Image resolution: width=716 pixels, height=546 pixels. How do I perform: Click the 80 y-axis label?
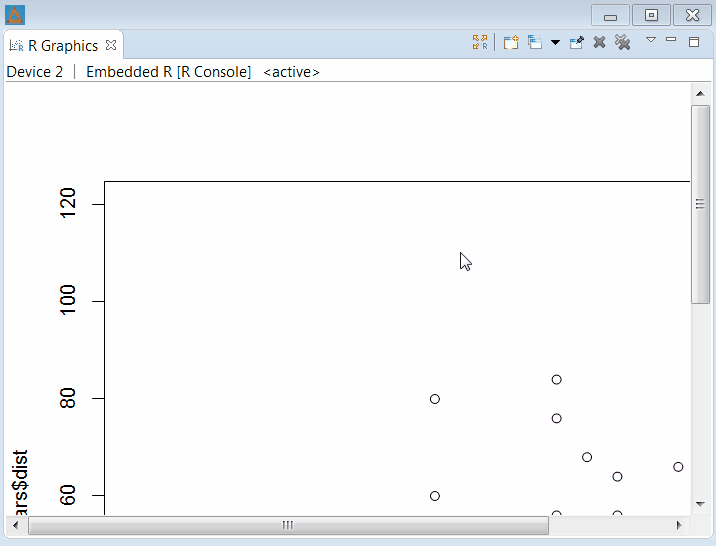click(x=68, y=398)
